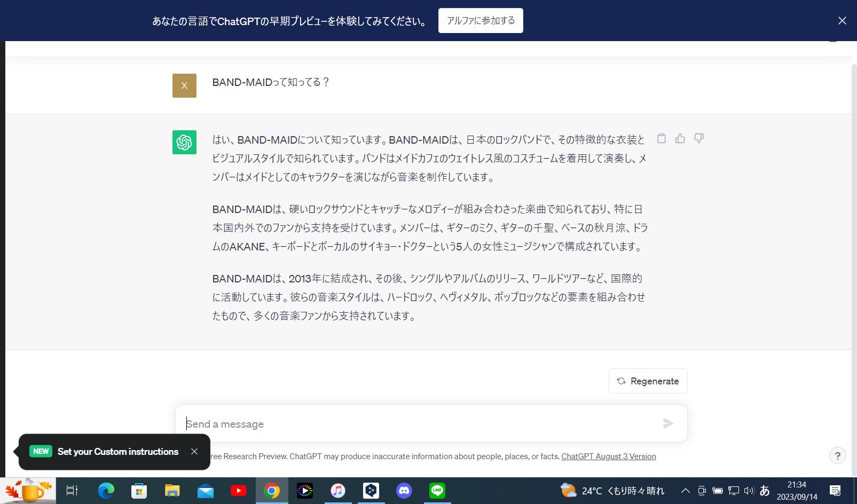Open clock showing 21:34
857x504 pixels.
coord(797,491)
